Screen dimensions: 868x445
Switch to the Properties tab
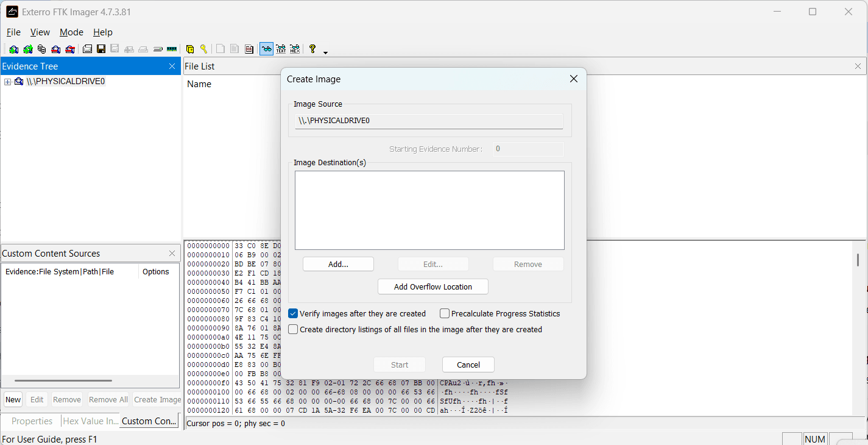[x=32, y=421]
